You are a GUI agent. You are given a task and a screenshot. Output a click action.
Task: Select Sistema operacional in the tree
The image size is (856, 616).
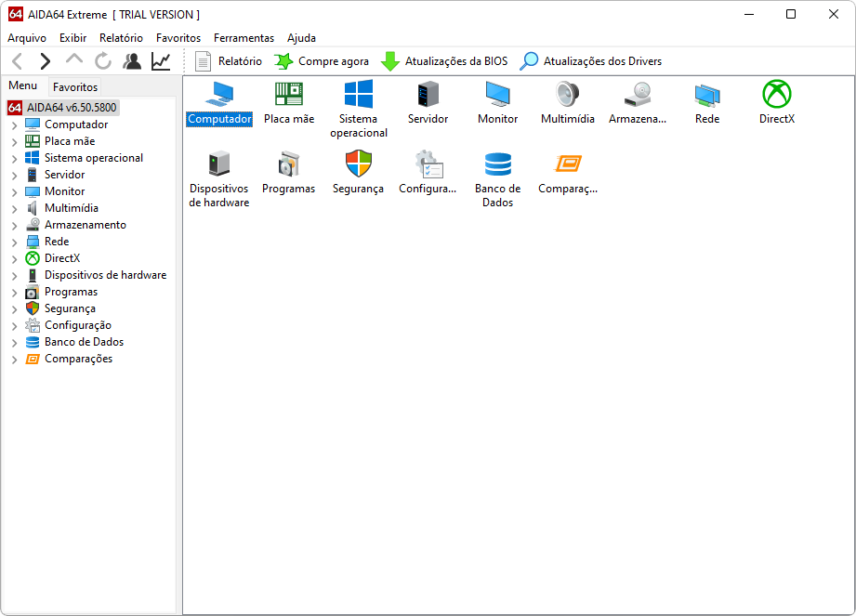pyautogui.click(x=94, y=158)
